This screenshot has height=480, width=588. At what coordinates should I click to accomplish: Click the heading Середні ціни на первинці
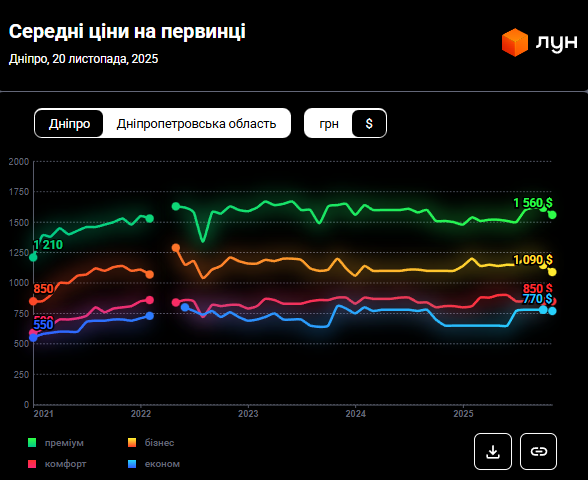click(127, 32)
